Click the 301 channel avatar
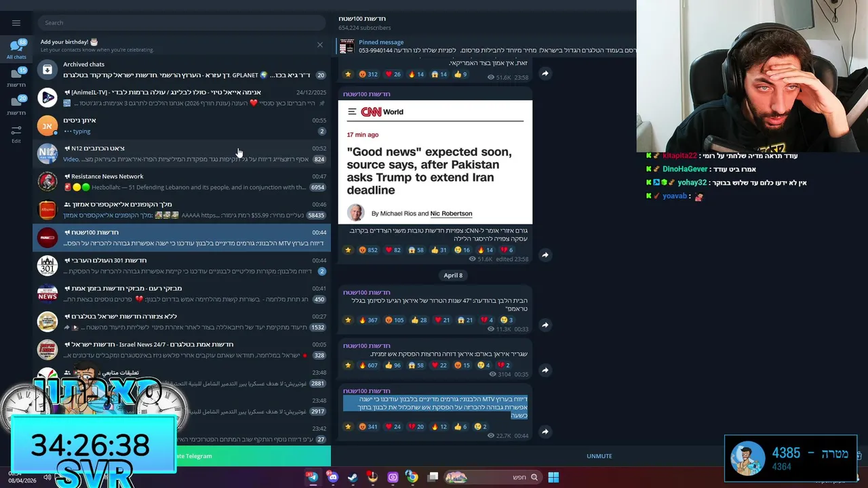The width and height of the screenshot is (868, 488). point(47,266)
